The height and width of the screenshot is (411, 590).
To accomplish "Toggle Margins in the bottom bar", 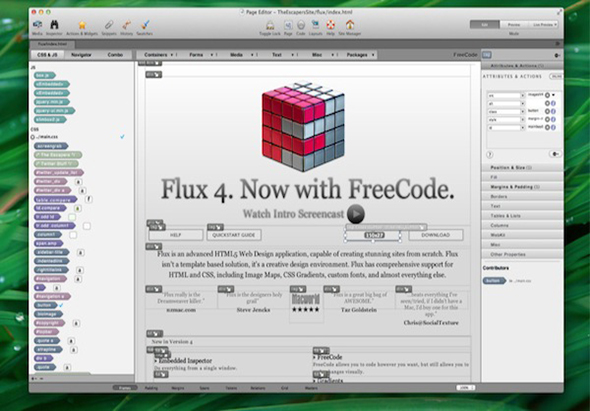I will pos(178,388).
